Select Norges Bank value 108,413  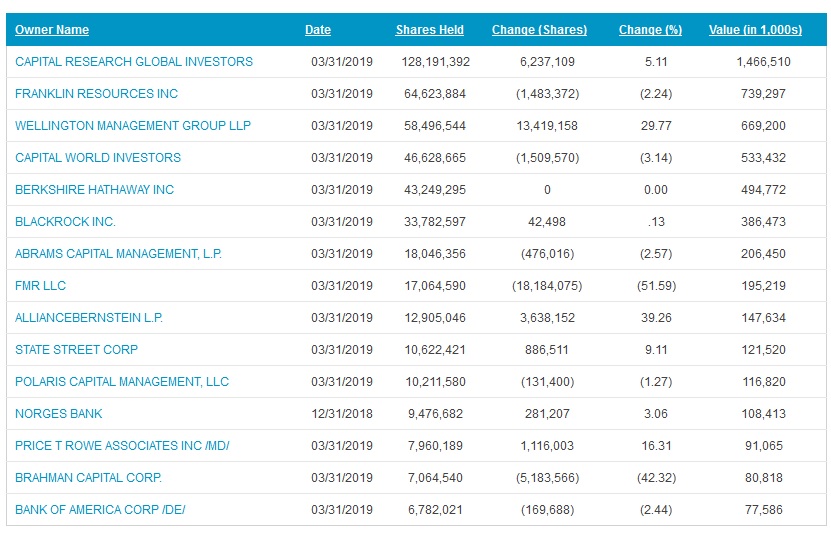pos(763,414)
